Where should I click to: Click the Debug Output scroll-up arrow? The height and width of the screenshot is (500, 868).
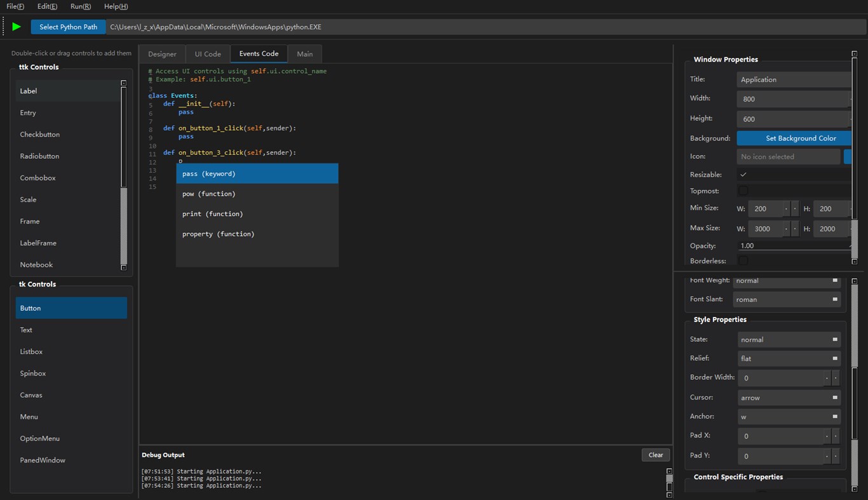click(669, 471)
